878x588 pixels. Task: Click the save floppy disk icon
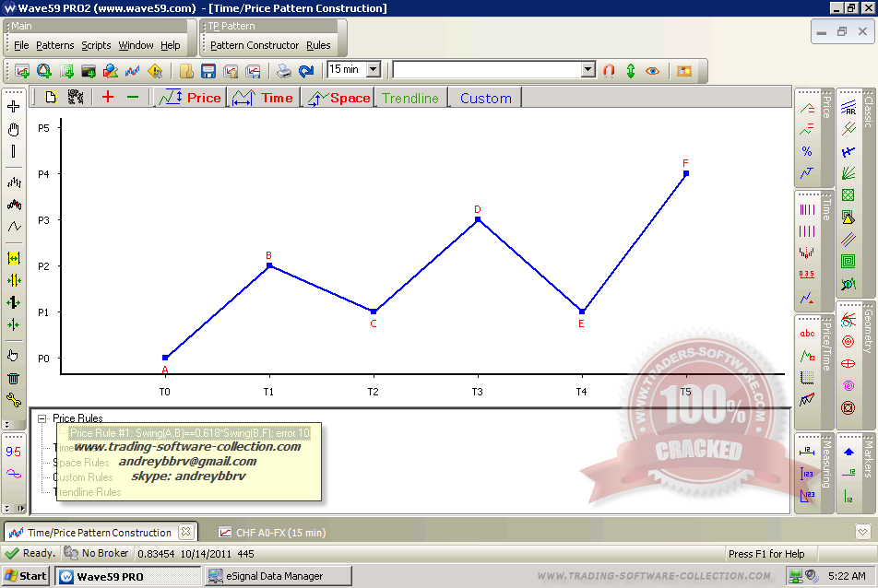tap(208, 70)
